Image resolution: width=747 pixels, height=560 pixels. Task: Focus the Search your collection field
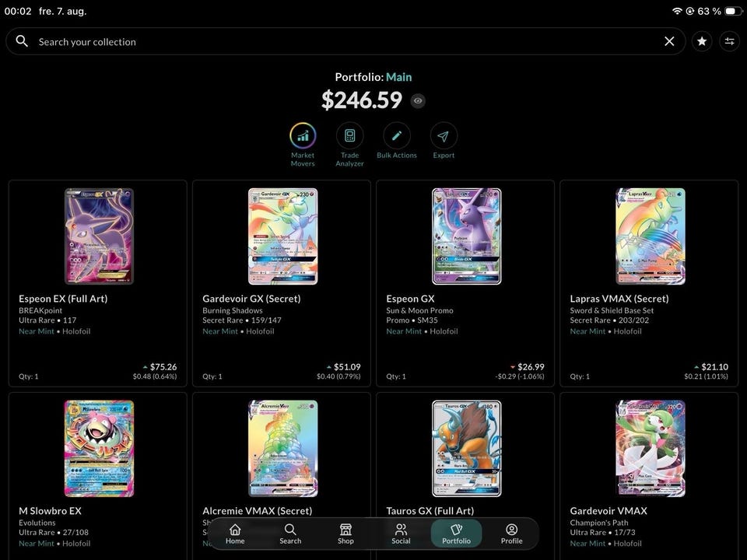(345, 41)
